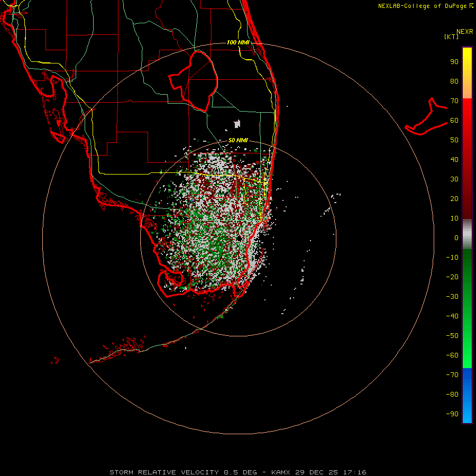Click the 70 value on the velocity scale
The width and height of the screenshot is (476, 476).
(454, 101)
